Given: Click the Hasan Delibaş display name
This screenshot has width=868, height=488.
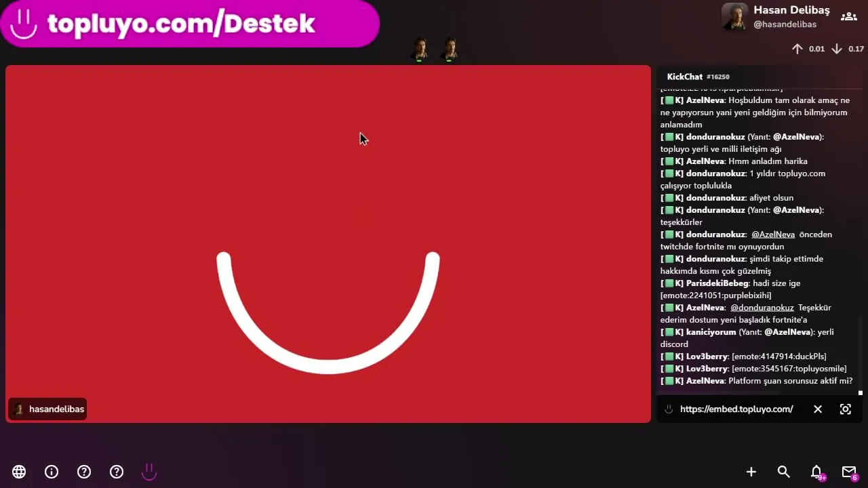Looking at the screenshot, I should [x=791, y=10].
